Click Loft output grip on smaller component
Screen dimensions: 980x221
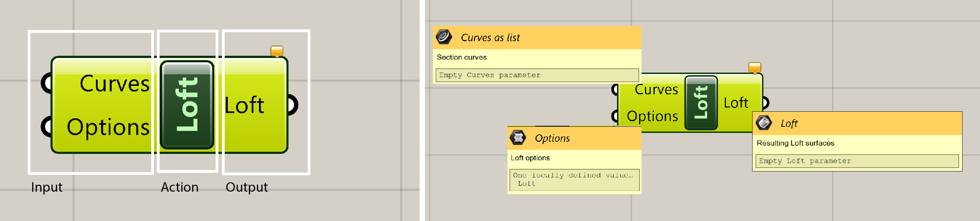point(765,103)
